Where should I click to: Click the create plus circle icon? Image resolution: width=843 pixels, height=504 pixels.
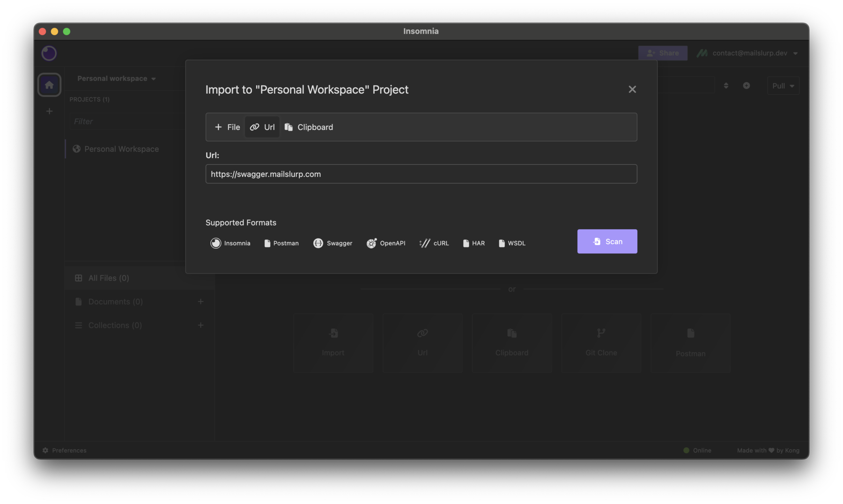[747, 86]
